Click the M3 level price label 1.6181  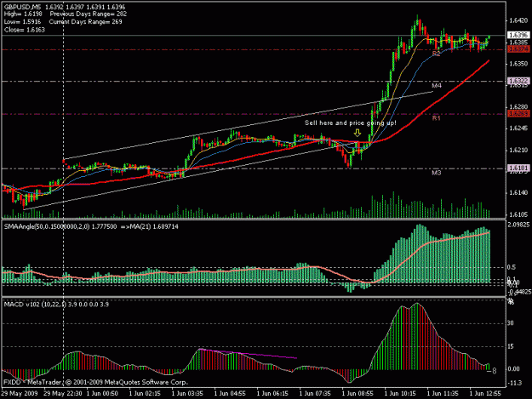click(x=518, y=168)
